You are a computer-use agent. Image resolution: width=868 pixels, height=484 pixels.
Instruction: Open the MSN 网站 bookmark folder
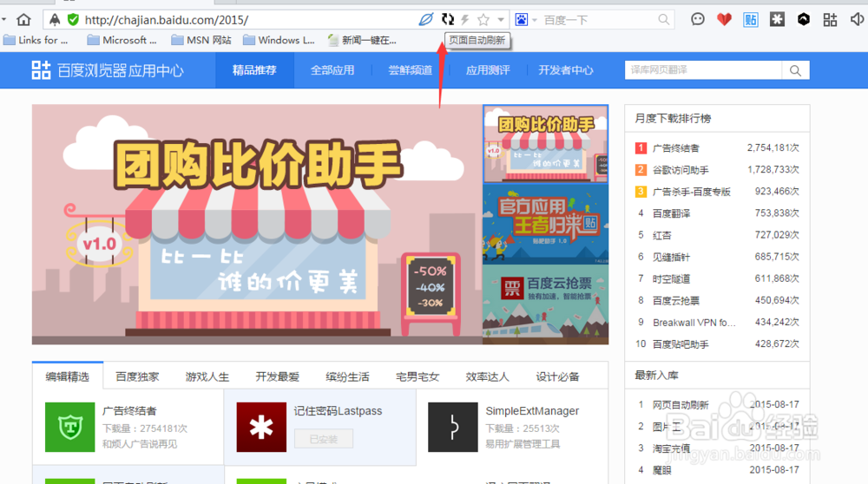click(201, 41)
